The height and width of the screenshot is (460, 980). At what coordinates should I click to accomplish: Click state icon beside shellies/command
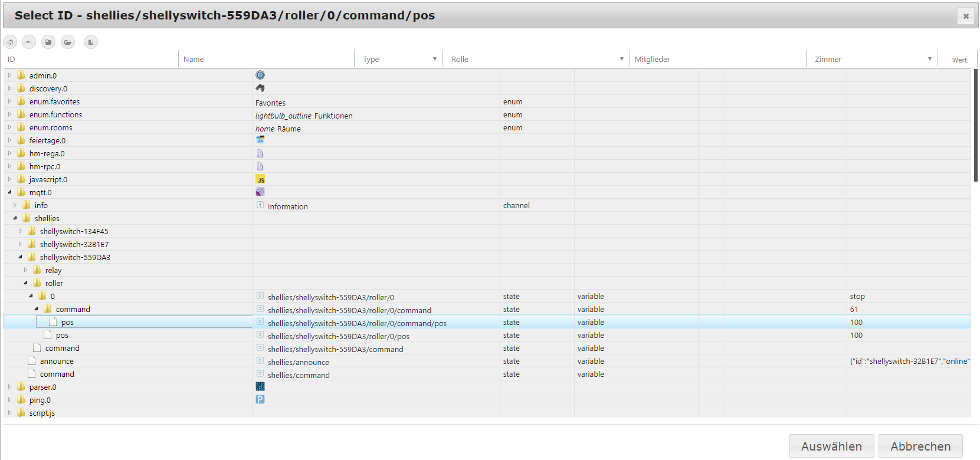pyautogui.click(x=260, y=373)
